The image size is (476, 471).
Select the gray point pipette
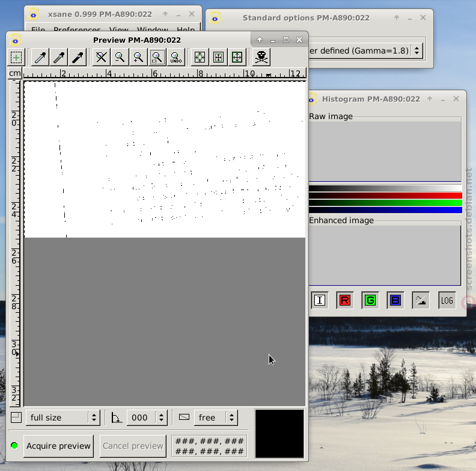point(59,57)
